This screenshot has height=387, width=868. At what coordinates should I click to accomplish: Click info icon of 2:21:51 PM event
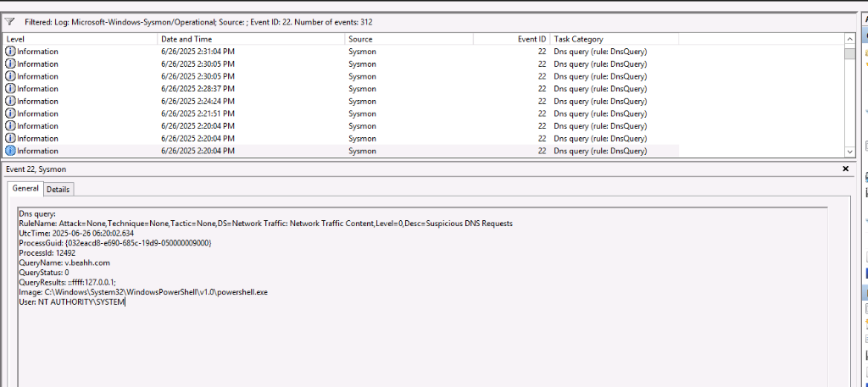(10, 113)
